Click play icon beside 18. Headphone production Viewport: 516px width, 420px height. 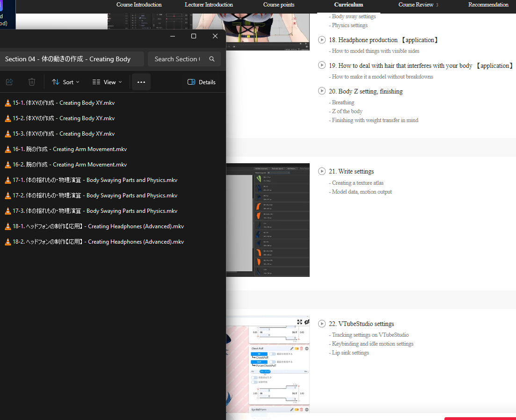point(322,40)
